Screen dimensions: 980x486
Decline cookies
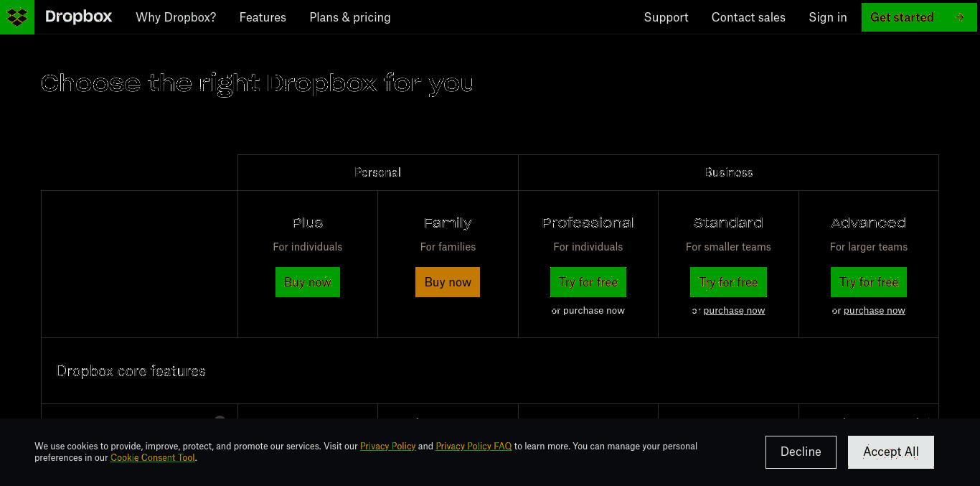(801, 452)
